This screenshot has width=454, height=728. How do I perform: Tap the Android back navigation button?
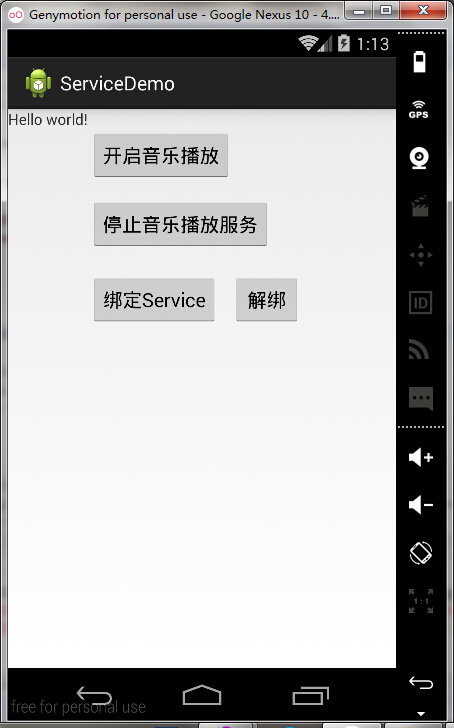pos(94,695)
